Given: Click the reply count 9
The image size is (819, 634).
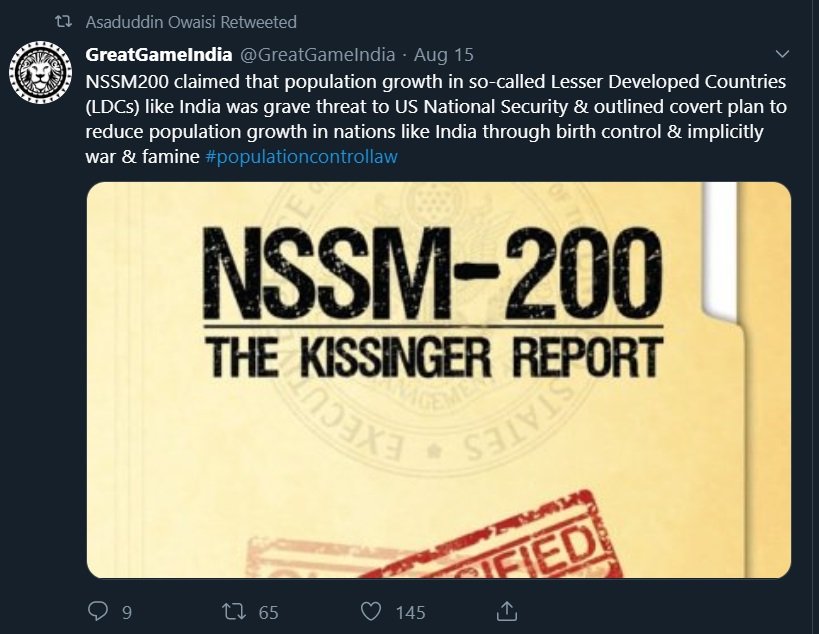Looking at the screenshot, I should [x=126, y=612].
